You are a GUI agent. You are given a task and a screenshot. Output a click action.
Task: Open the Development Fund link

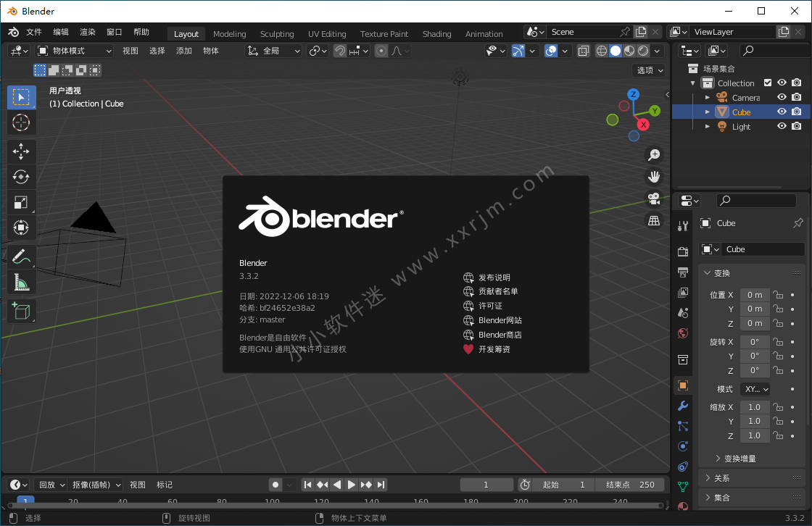tap(486, 349)
